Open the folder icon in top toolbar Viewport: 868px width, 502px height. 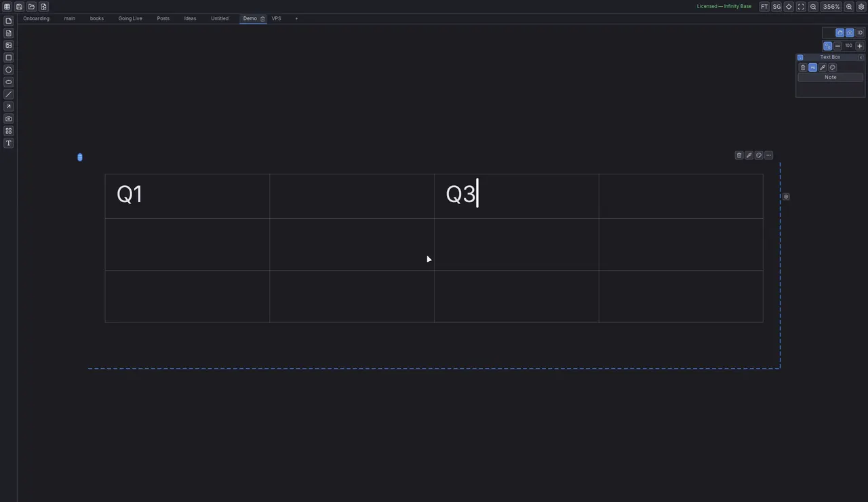coord(31,7)
